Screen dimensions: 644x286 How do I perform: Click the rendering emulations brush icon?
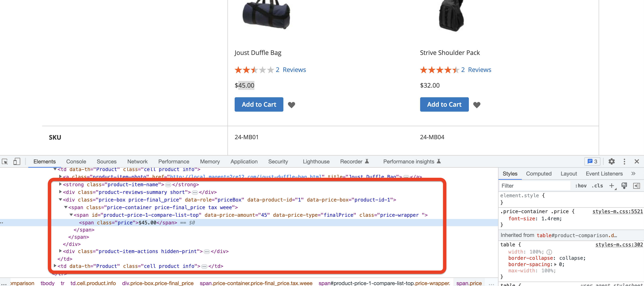tap(624, 185)
